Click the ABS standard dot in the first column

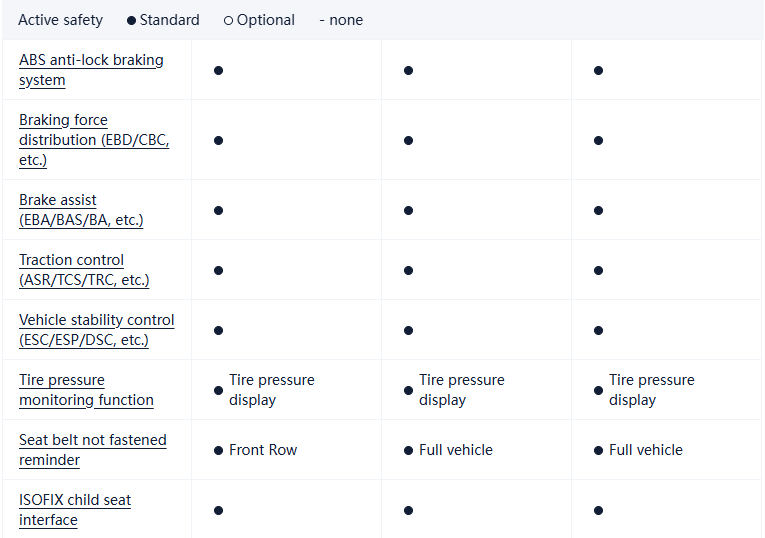point(218,70)
